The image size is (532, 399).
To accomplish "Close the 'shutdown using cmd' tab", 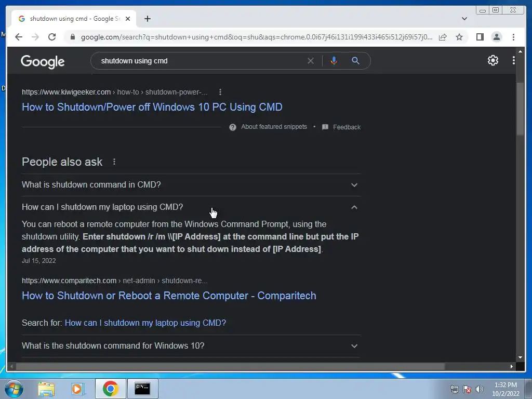I will (128, 19).
